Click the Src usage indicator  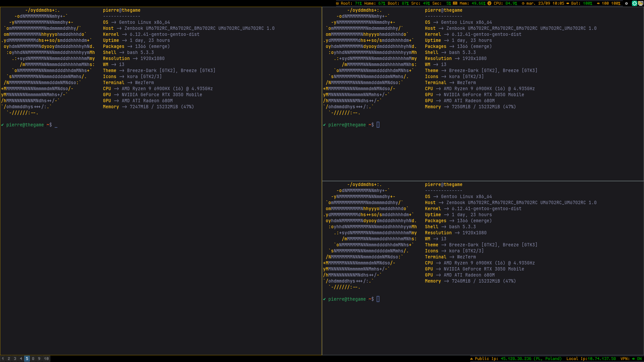(420, 3)
